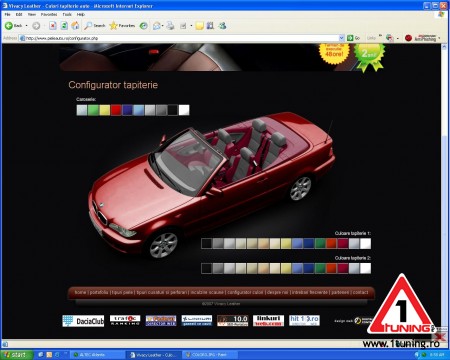Open the Favorites menu
This screenshot has height=360, width=450.
[x=49, y=14]
